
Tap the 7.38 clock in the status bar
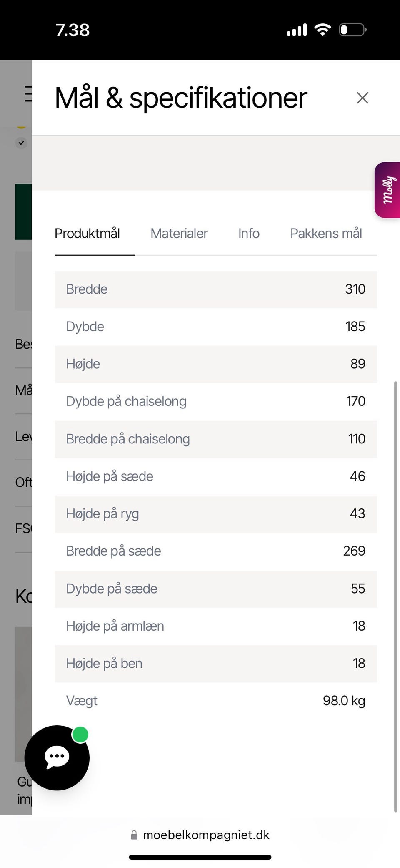[72, 30]
